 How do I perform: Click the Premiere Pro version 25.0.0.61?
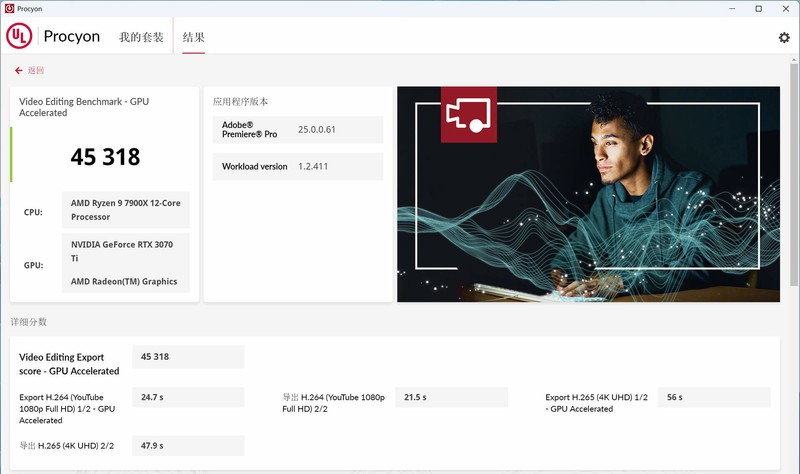(x=317, y=130)
